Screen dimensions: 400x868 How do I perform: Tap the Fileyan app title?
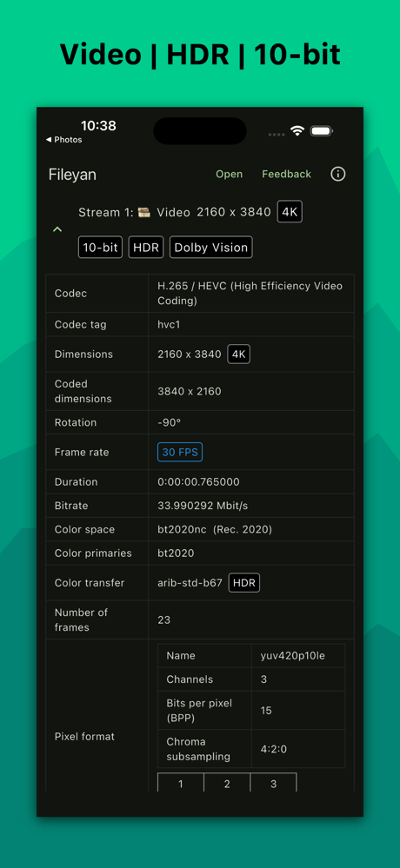[x=72, y=175]
